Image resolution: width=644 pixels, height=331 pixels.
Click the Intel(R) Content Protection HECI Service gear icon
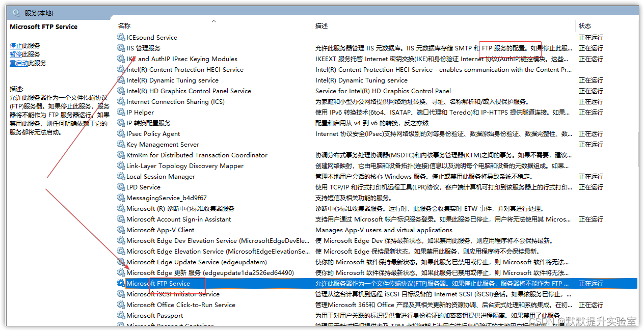pos(121,69)
